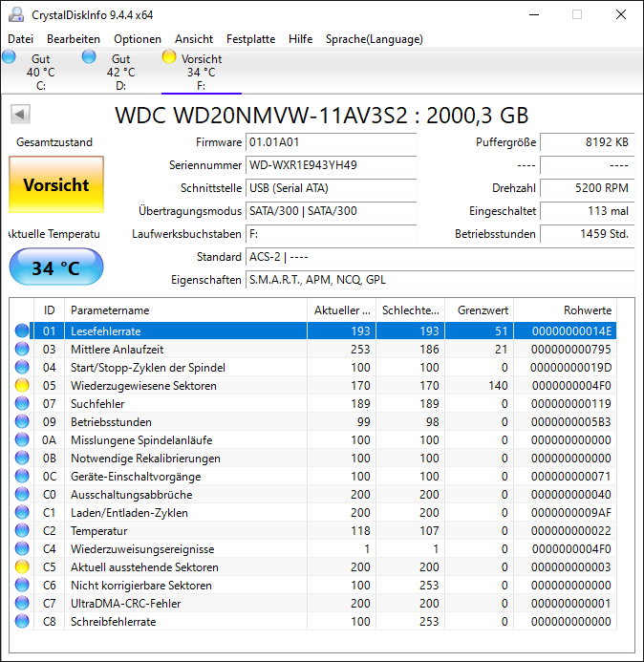
Task: Click the Puffergröße field 8192 KB
Action: pos(588,142)
